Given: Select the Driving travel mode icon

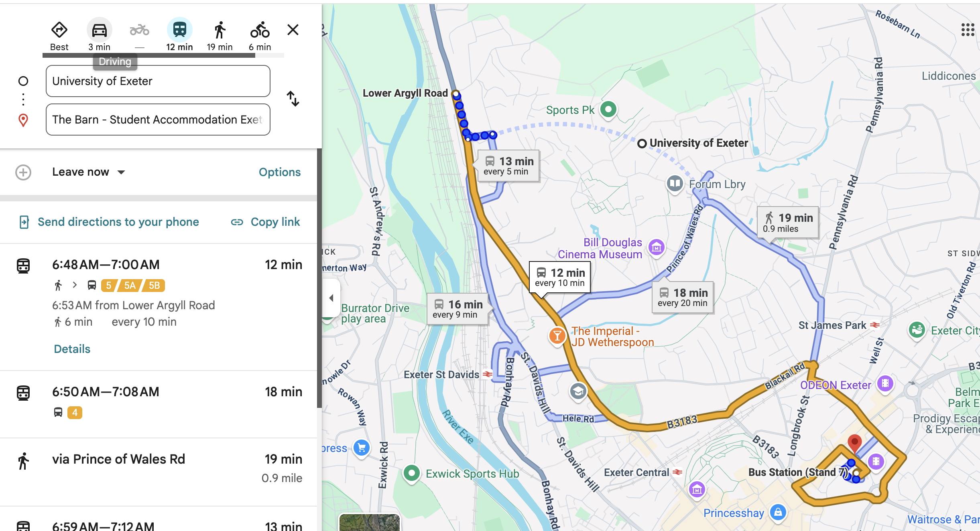Looking at the screenshot, I should 99,30.
